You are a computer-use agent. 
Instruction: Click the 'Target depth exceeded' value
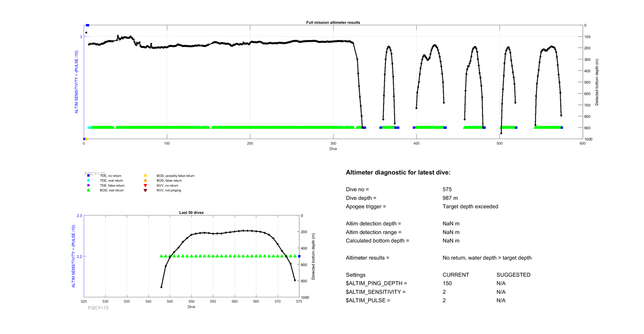click(470, 207)
